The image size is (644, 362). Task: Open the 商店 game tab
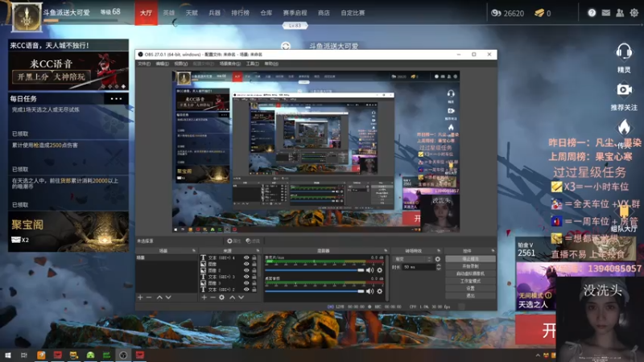tap(324, 13)
